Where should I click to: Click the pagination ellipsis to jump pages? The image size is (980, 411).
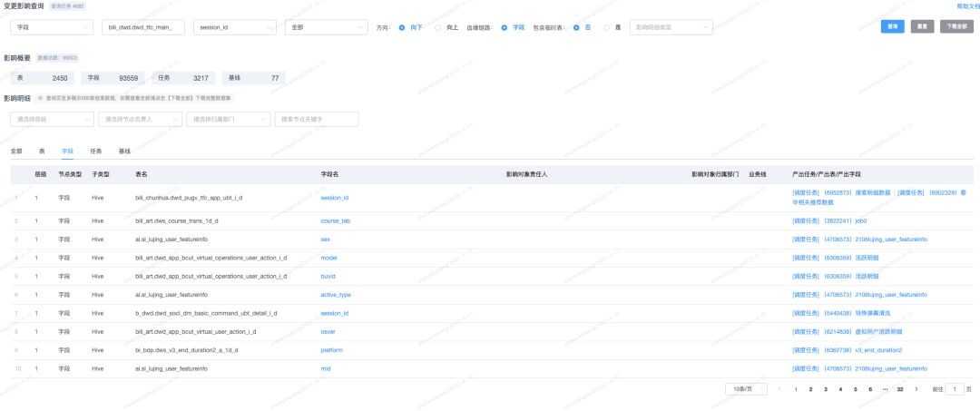(x=885, y=389)
